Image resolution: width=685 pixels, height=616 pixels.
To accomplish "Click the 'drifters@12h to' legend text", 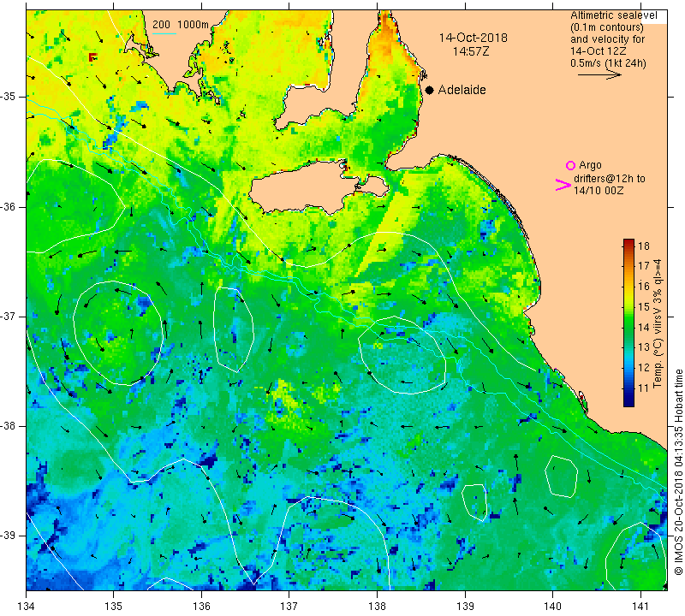I will click(610, 179).
